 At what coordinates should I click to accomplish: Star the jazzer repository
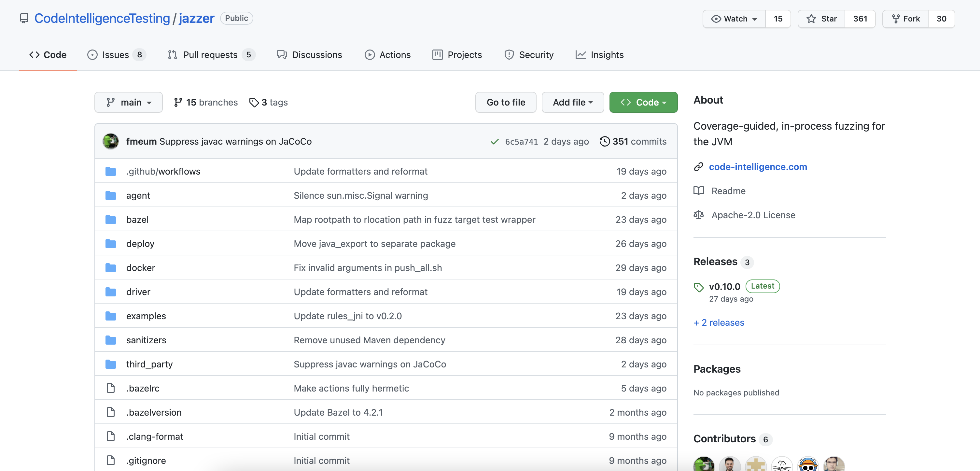[x=821, y=19]
